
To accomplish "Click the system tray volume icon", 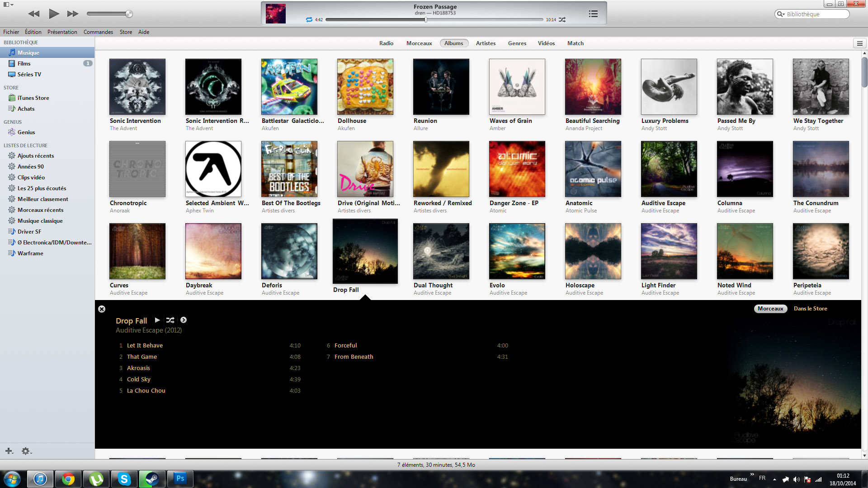I will click(796, 479).
